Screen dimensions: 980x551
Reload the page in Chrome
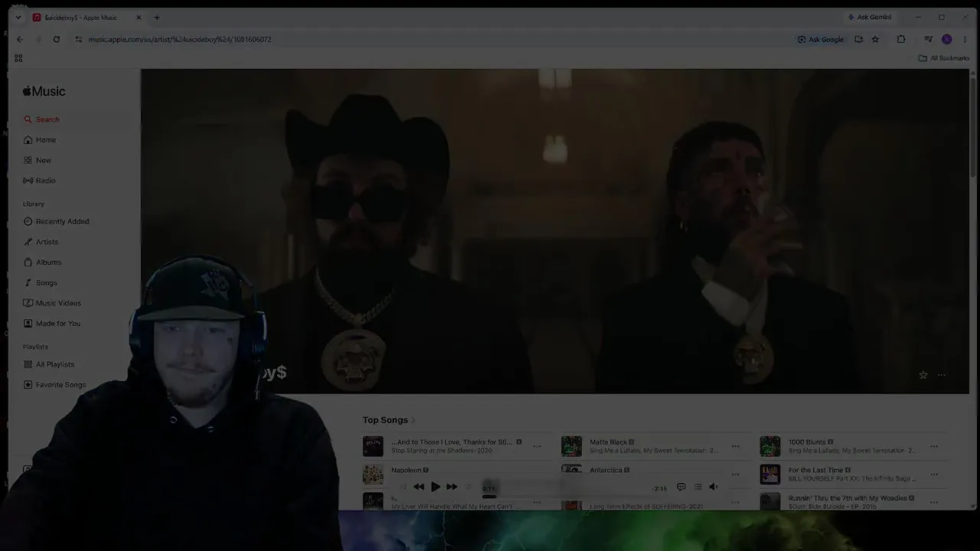[57, 39]
